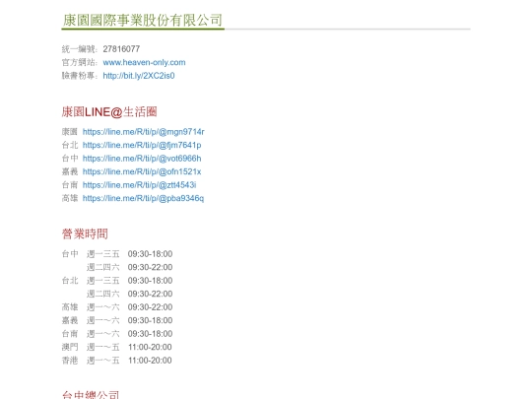Click the 香港 label in business hours

pyautogui.click(x=70, y=361)
